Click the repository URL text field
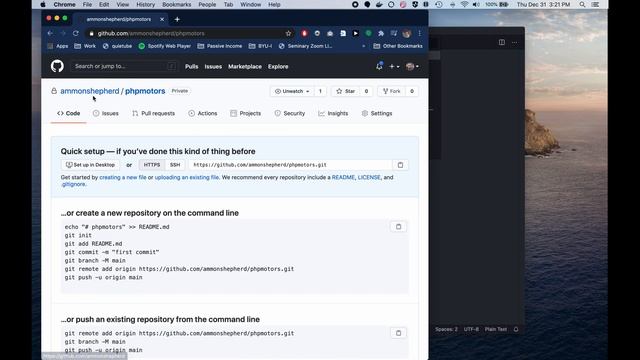This screenshot has width=640, height=360. point(290,165)
